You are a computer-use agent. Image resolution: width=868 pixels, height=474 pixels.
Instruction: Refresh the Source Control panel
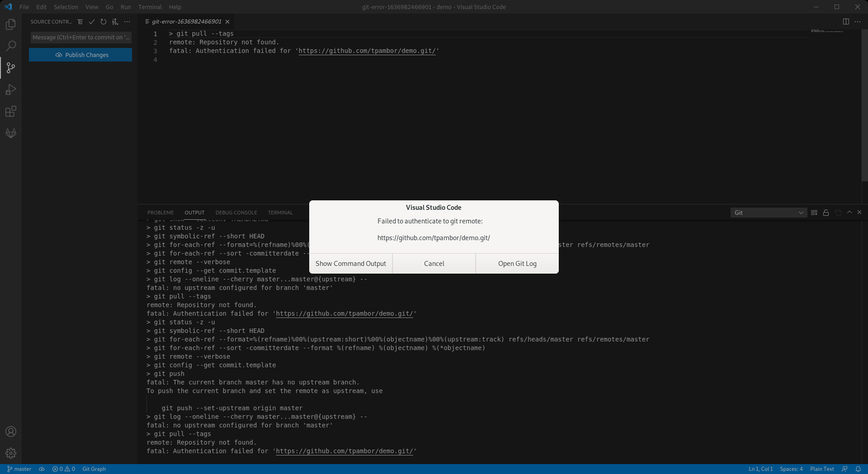104,22
